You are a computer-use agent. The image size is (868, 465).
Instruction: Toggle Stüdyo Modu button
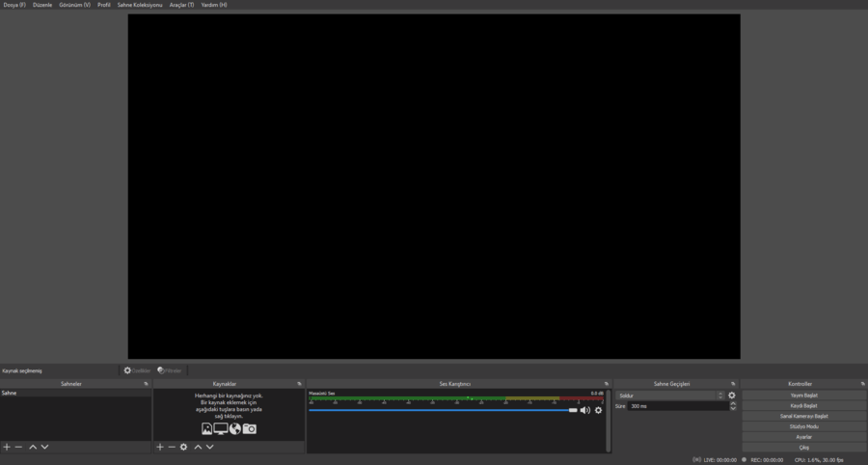(803, 426)
